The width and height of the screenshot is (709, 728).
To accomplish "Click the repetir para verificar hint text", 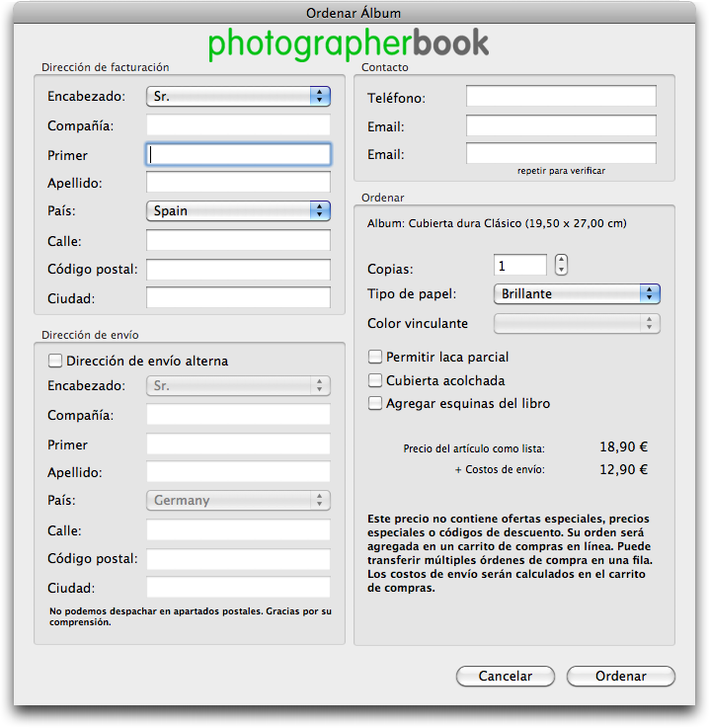I will (561, 171).
